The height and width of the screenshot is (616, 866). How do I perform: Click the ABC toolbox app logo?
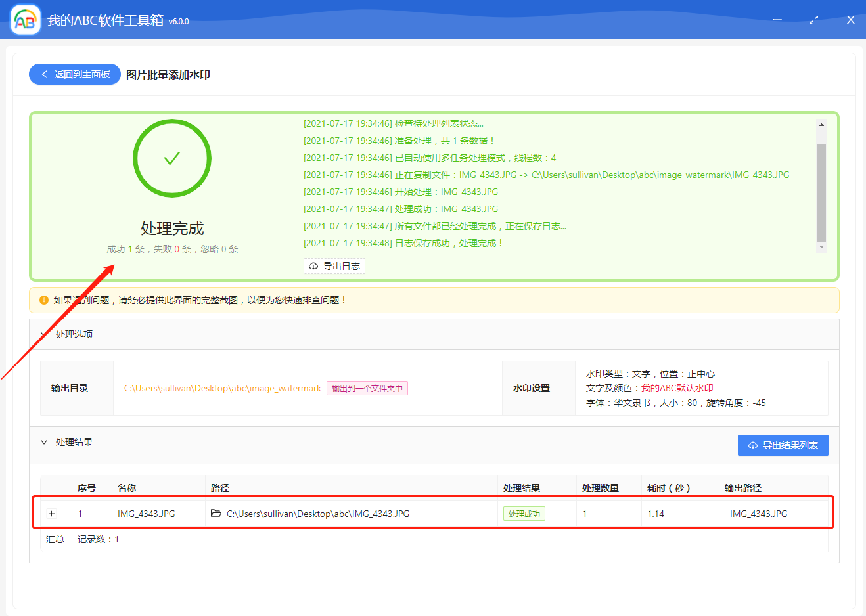click(25, 20)
